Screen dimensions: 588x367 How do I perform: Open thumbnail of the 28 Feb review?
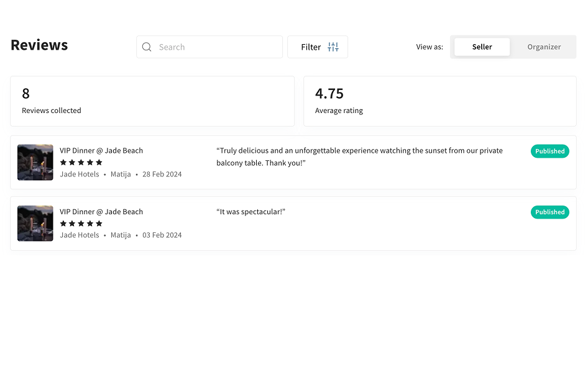(x=35, y=163)
